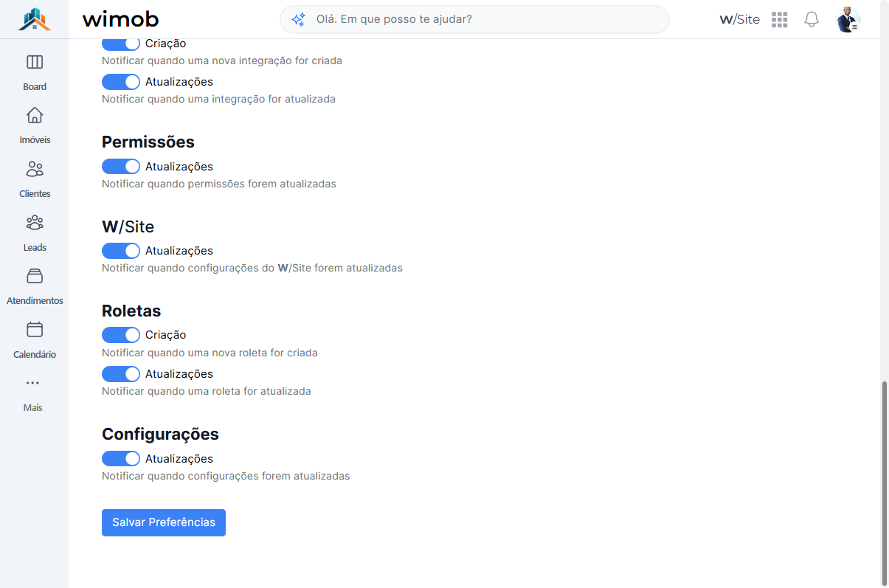Toggle W/Site Atualizações switch

121,251
